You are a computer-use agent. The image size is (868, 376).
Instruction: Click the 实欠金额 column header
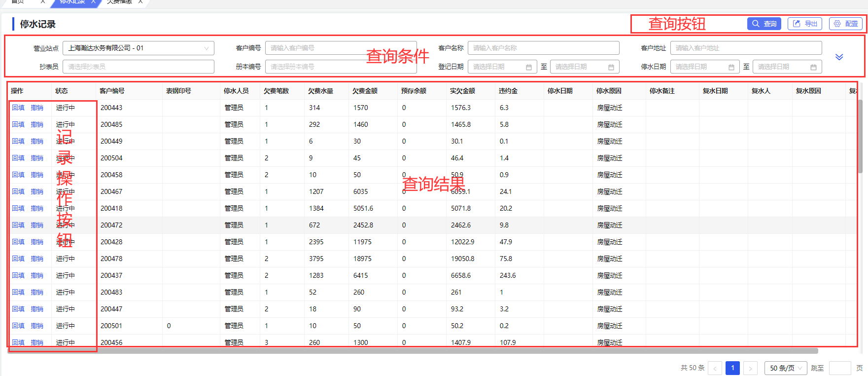462,91
